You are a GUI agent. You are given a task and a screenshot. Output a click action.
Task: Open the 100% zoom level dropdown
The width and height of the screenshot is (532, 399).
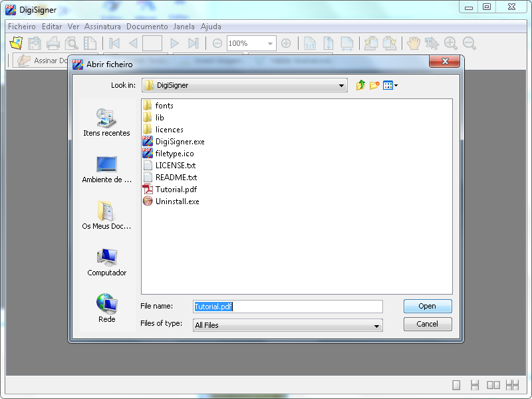tap(271, 44)
